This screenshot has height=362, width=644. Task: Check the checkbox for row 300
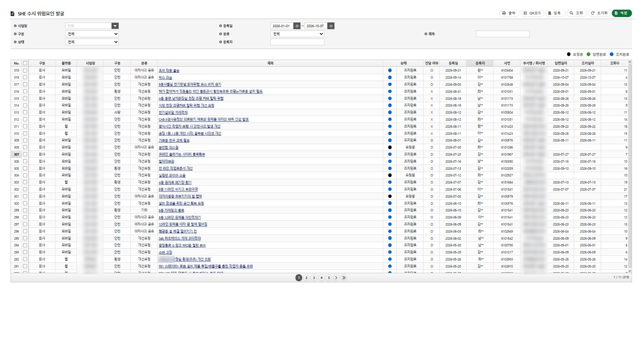tap(25, 203)
